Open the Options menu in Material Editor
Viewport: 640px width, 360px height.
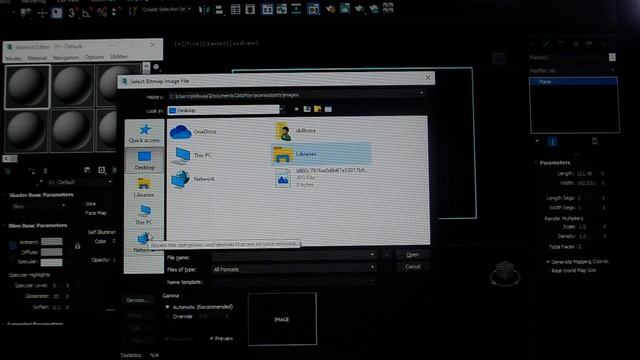pos(95,57)
